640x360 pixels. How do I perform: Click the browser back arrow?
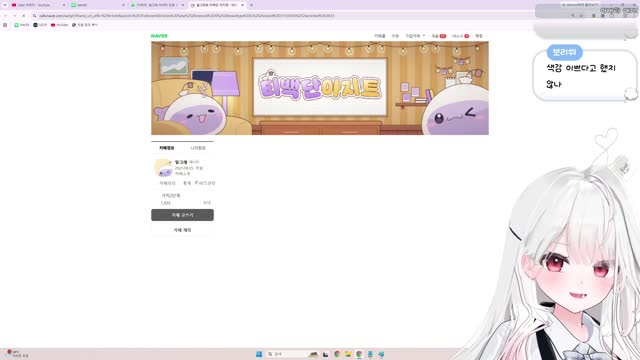click(6, 16)
